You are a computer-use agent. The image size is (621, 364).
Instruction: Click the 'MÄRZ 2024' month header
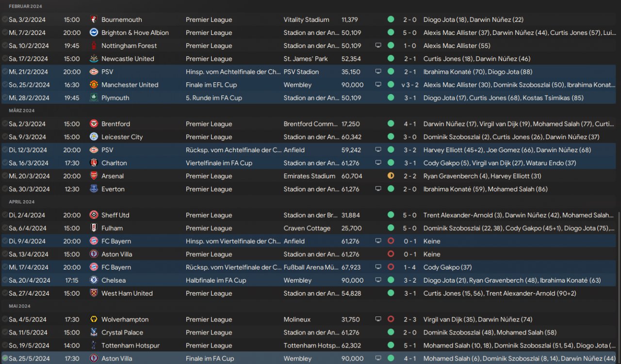point(22,111)
